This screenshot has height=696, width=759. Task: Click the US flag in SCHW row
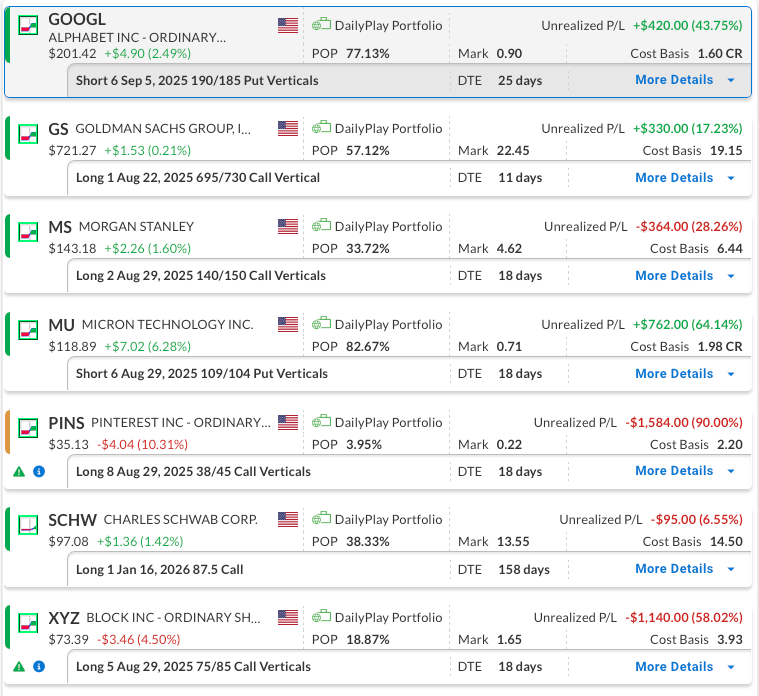(x=288, y=519)
